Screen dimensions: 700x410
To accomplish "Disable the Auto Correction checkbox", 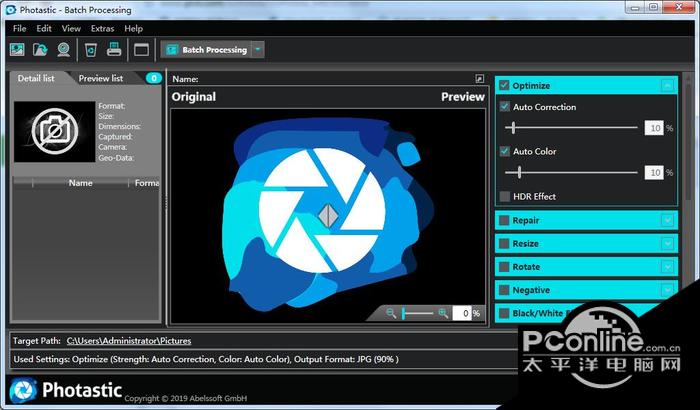I will (504, 107).
